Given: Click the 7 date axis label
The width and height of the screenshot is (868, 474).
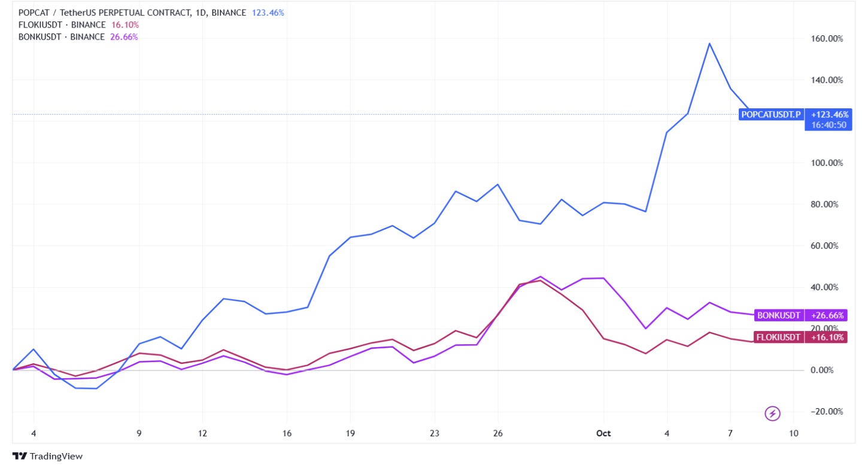Looking at the screenshot, I should (x=730, y=433).
